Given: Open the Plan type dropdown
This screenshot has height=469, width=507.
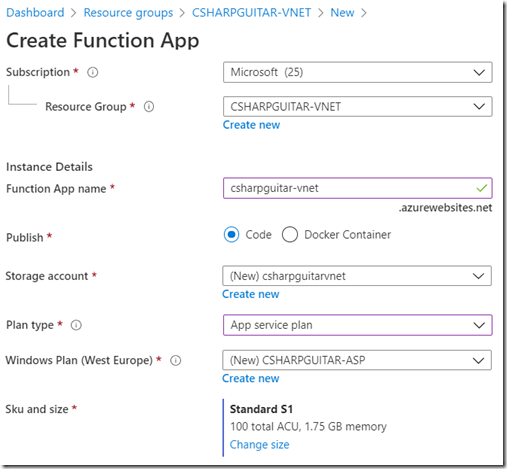Looking at the screenshot, I should [358, 325].
